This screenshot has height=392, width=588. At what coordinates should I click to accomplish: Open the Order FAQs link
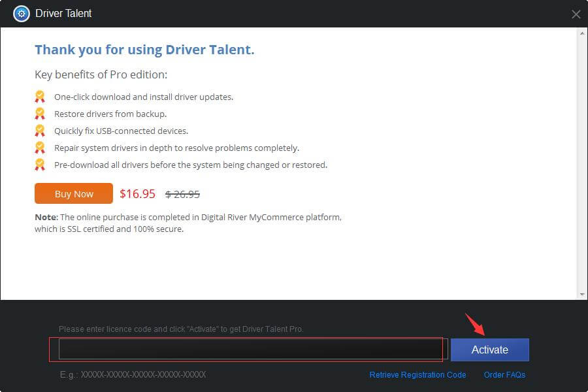[x=504, y=375]
